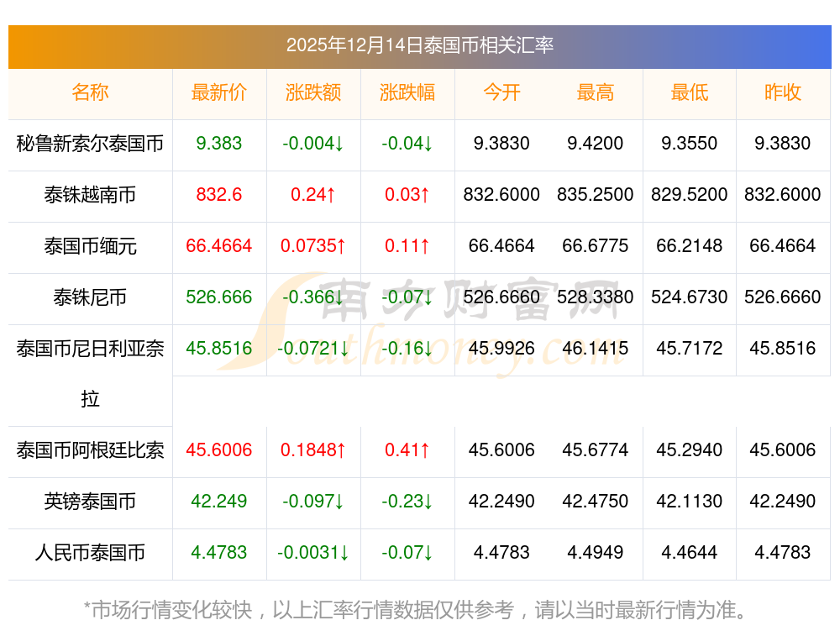The image size is (840, 636).
Task: Select the 最新价 column header
Action: click(x=219, y=92)
